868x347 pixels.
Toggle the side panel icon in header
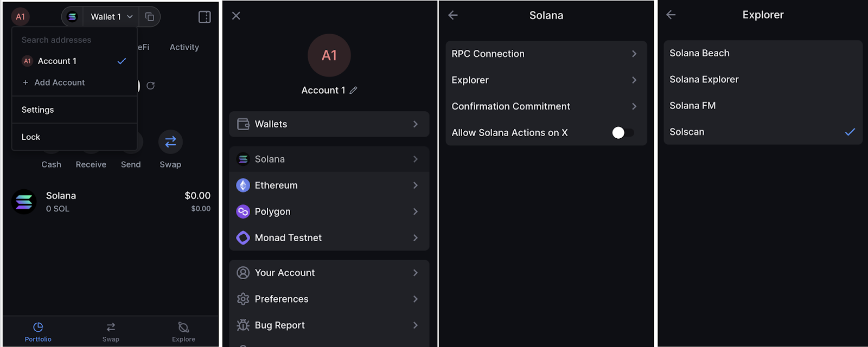click(x=205, y=17)
